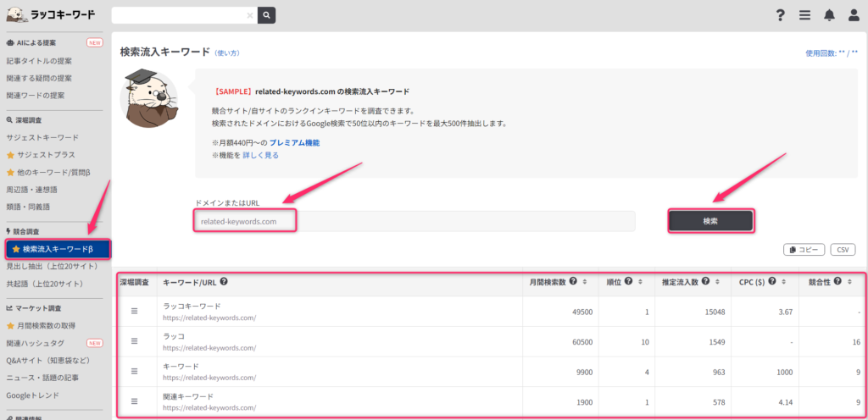Click the otter mascot illustration
The height and width of the screenshot is (420, 868).
149,99
